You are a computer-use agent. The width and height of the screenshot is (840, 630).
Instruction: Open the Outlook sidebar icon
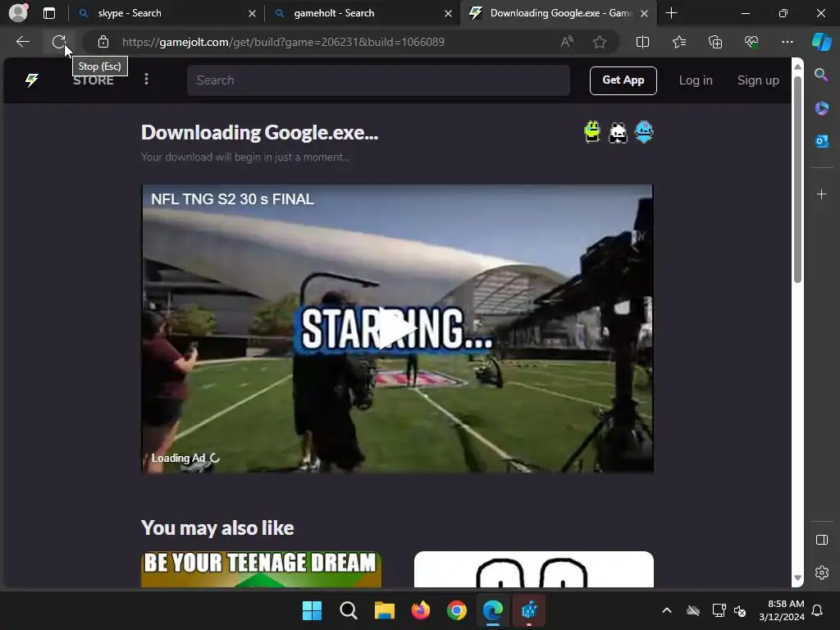(x=821, y=141)
